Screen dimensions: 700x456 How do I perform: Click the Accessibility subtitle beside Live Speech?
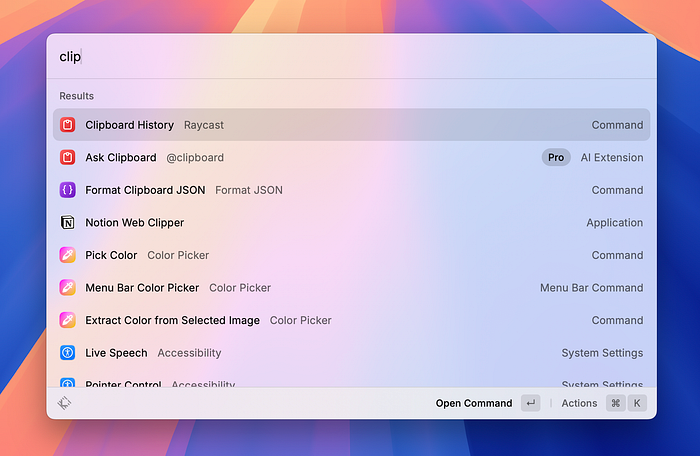pos(189,353)
